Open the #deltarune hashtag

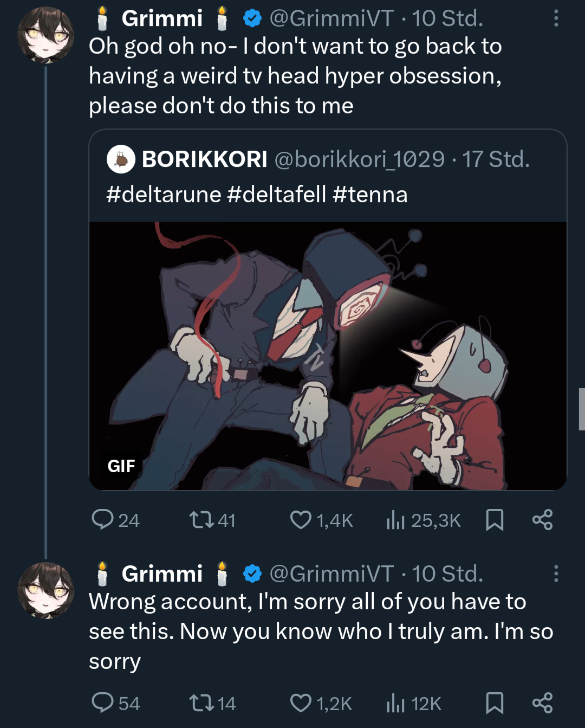tap(164, 194)
